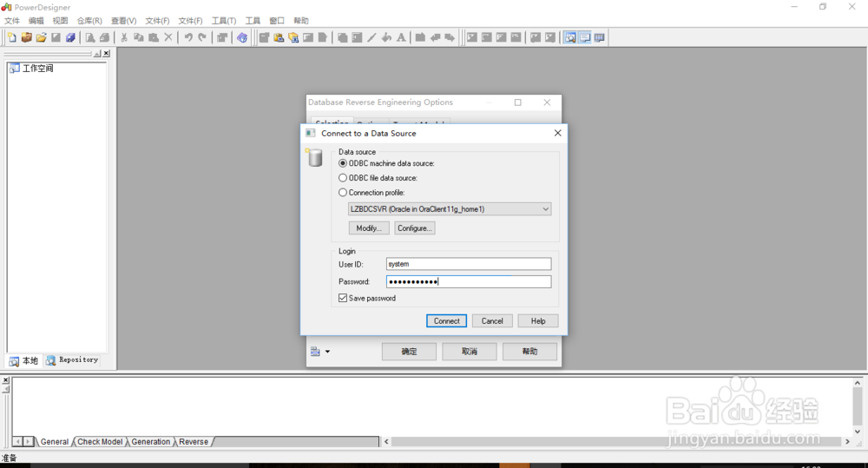Click the Result List toolbar icon
The image size is (868, 468).
[600, 37]
